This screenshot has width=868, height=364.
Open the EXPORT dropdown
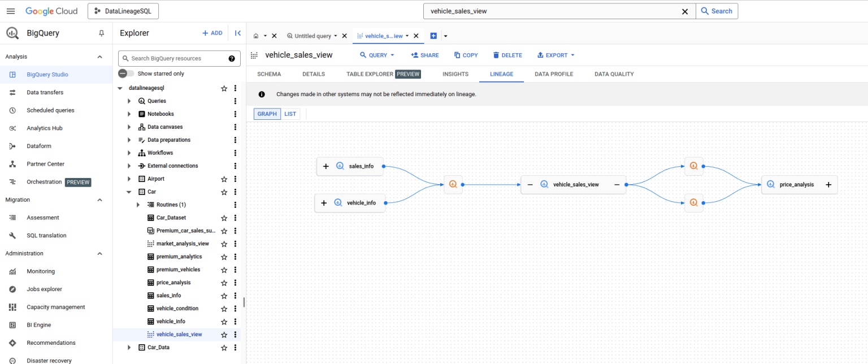[x=555, y=55]
